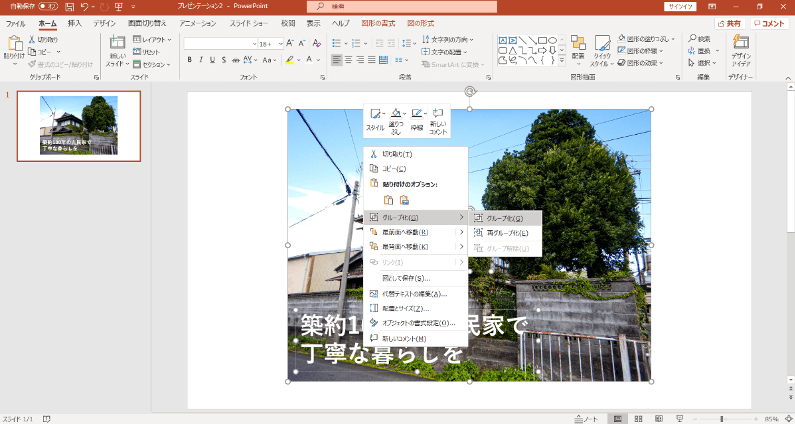
Task: Click the zoom slider in status bar
Action: [x=722, y=418]
